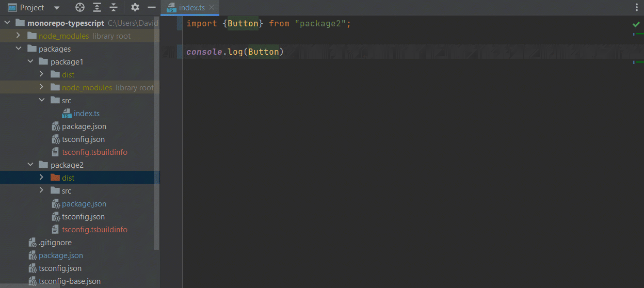Click the Select Opened File target icon
The image size is (644, 288).
80,7
